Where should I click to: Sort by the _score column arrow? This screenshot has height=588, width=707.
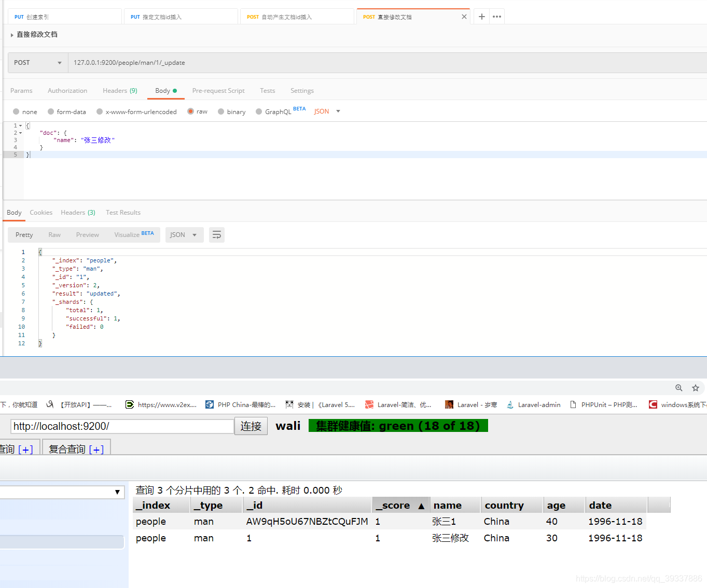click(421, 506)
